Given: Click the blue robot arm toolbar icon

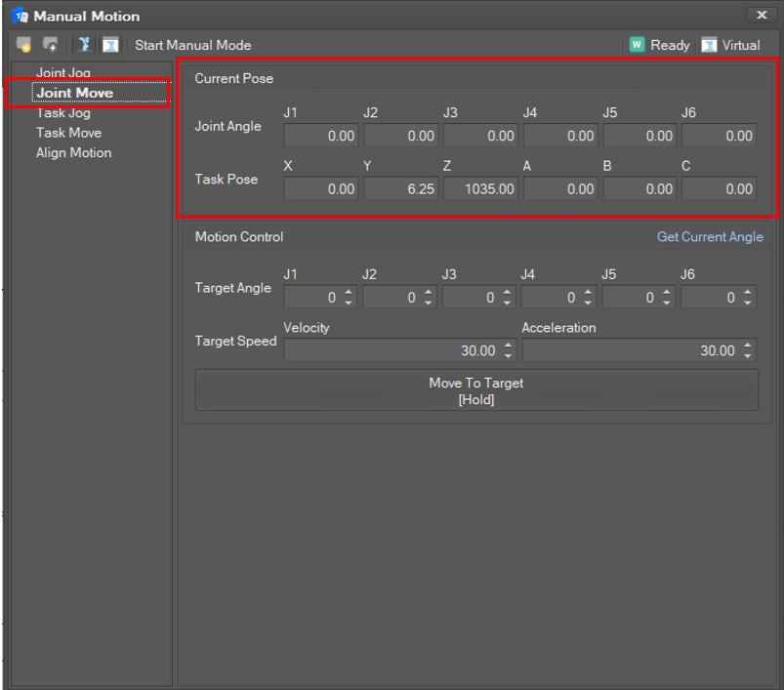Looking at the screenshot, I should [x=83, y=45].
